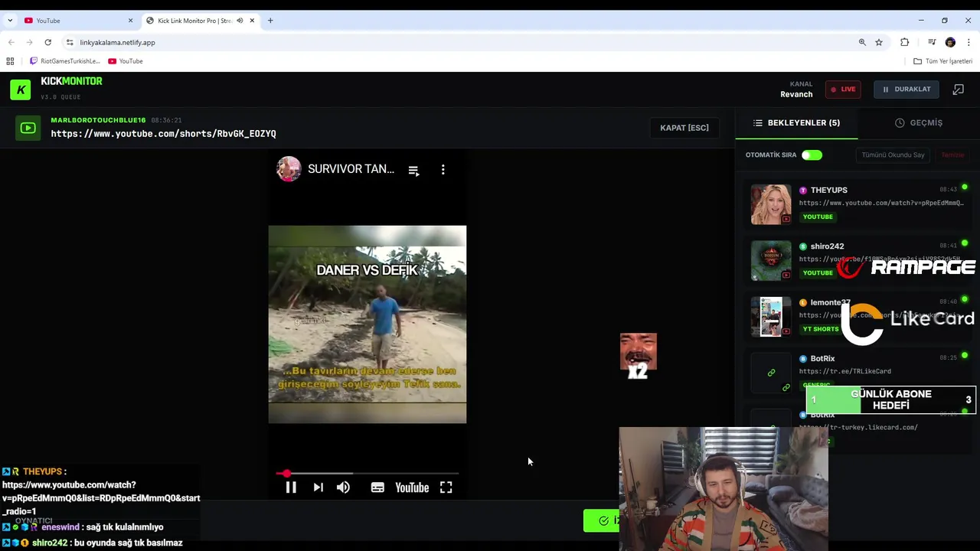Click the address bar URL field
The image size is (980, 551).
click(x=459, y=43)
